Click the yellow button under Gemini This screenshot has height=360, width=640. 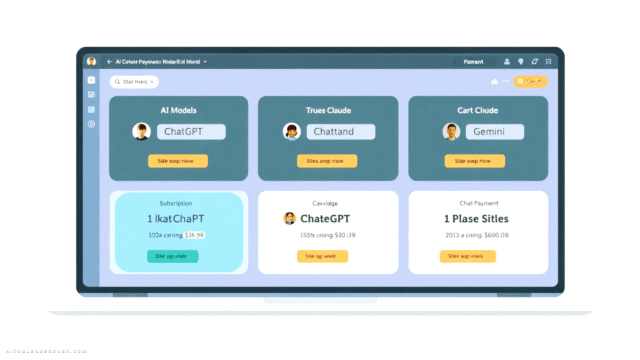tap(475, 161)
